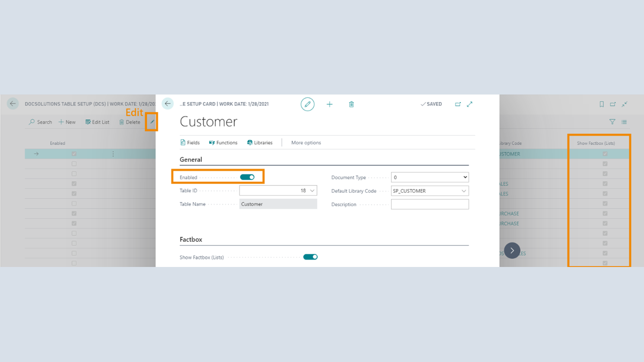Click the Description input field
The width and height of the screenshot is (644, 362).
tap(430, 205)
